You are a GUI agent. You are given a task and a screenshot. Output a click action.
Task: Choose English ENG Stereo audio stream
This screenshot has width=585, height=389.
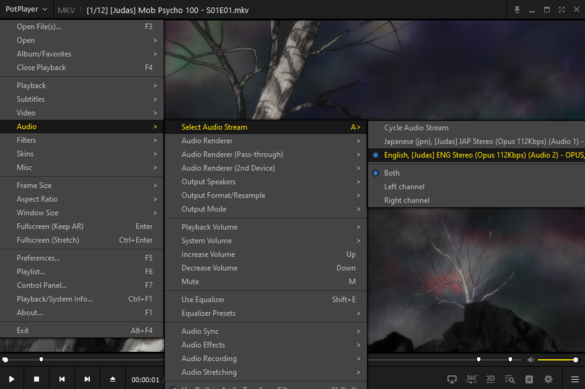click(476, 155)
